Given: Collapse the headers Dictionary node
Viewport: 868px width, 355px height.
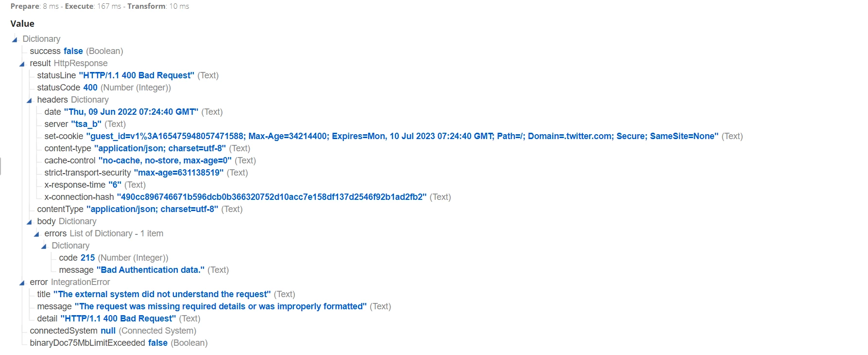Looking at the screenshot, I should tap(29, 100).
